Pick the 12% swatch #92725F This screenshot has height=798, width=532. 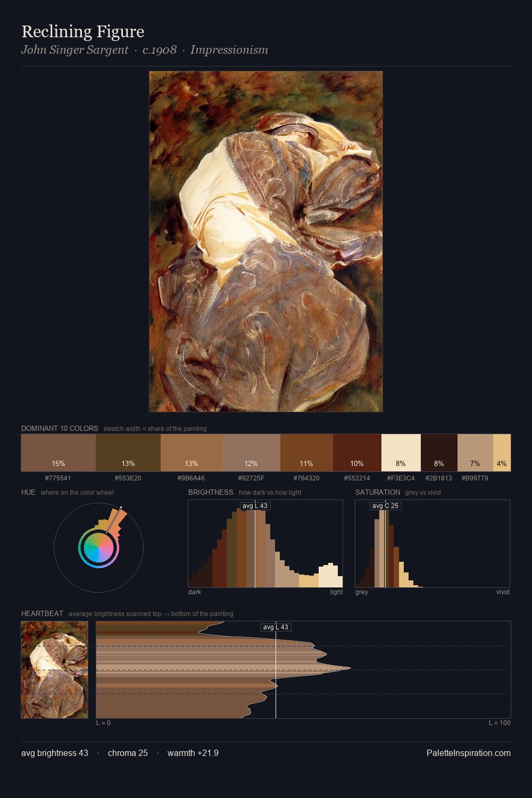click(x=252, y=453)
